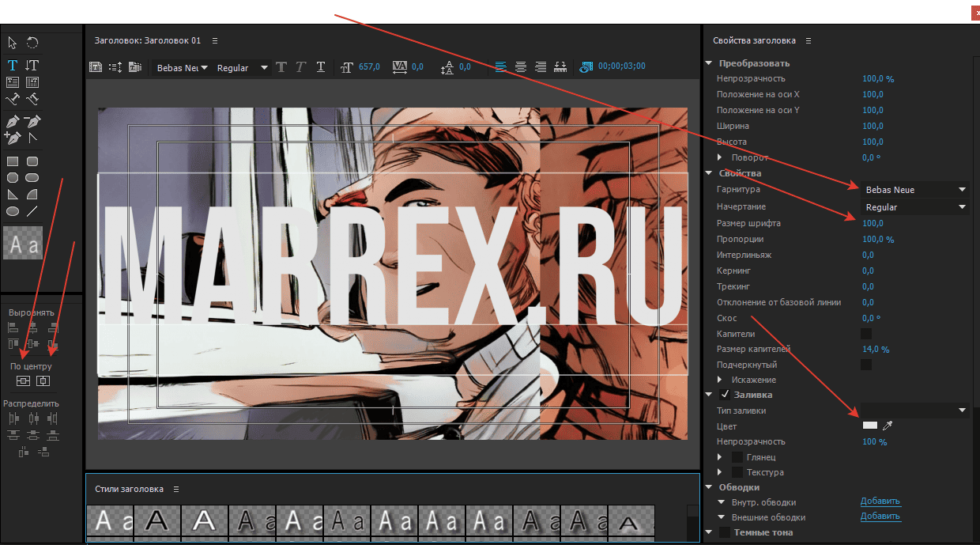Center text in title toolbar
This screenshot has width=980, height=545.
tap(521, 67)
